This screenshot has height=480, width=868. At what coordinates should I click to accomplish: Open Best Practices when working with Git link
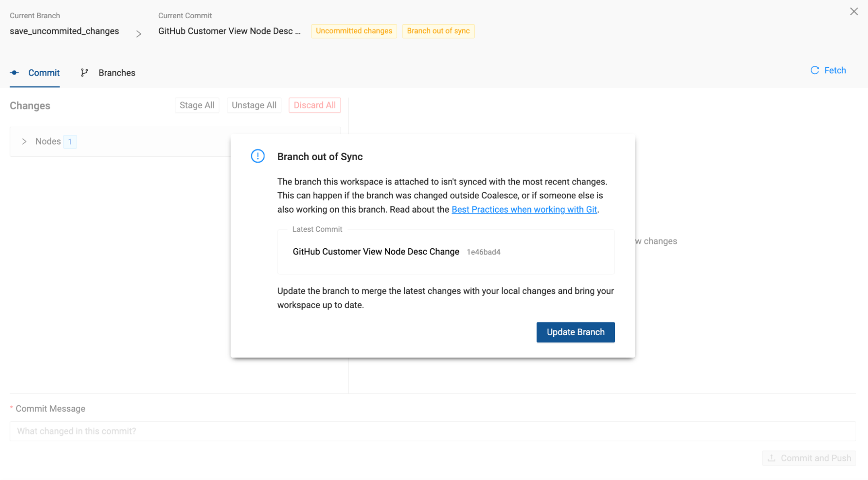click(x=524, y=210)
